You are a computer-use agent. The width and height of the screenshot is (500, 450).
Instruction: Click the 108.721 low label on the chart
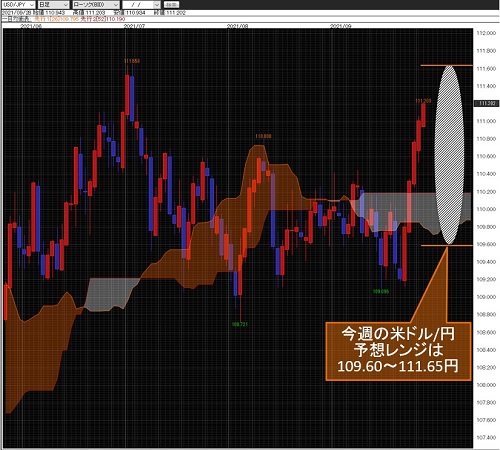[x=240, y=324]
